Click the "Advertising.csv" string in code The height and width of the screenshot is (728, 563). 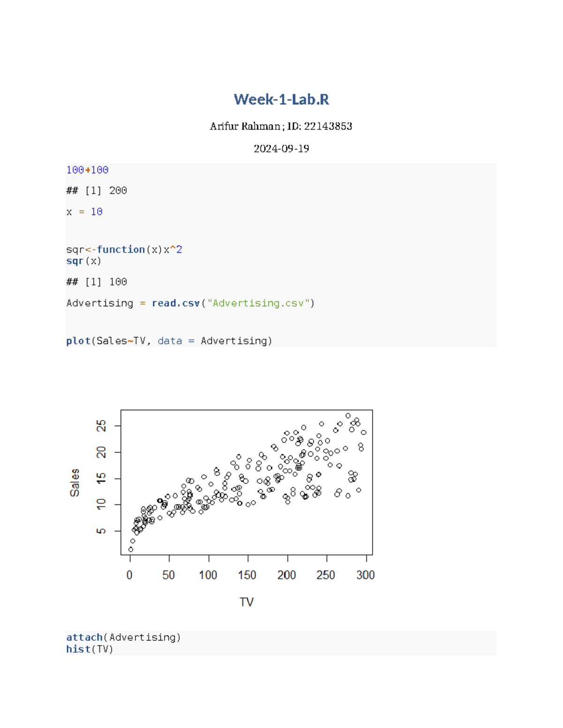click(258, 303)
